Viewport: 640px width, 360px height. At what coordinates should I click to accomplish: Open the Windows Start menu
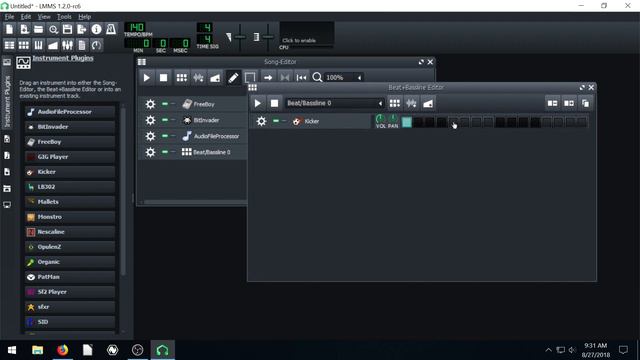point(12,350)
